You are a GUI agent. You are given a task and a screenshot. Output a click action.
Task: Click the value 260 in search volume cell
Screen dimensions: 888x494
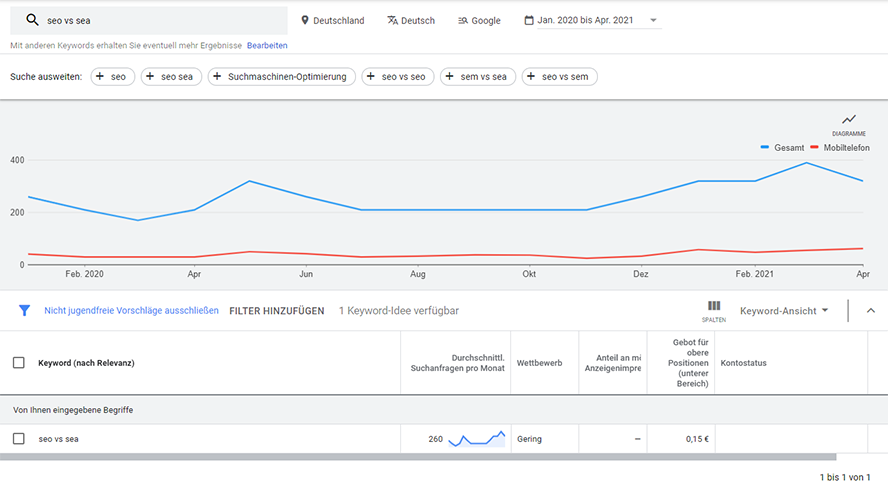tap(436, 439)
